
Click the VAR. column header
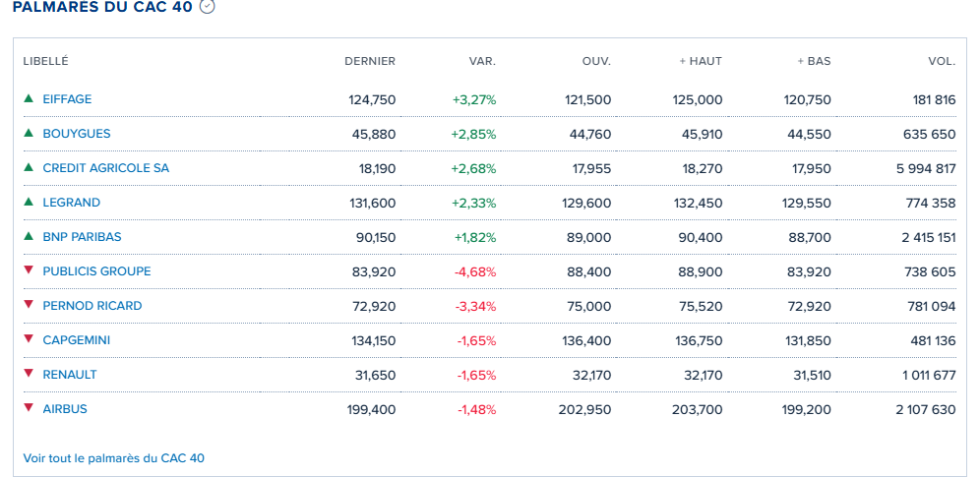coord(482,61)
